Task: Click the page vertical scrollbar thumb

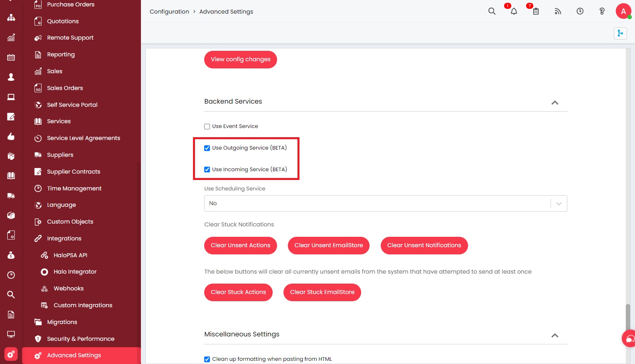Action: pyautogui.click(x=628, y=318)
